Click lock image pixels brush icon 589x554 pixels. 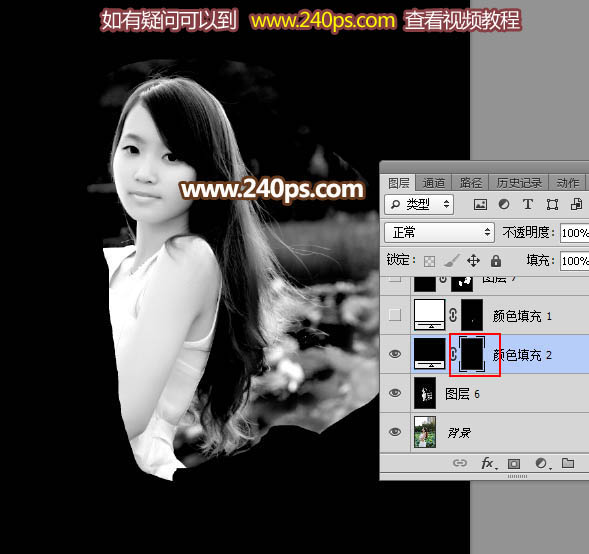coord(452,260)
